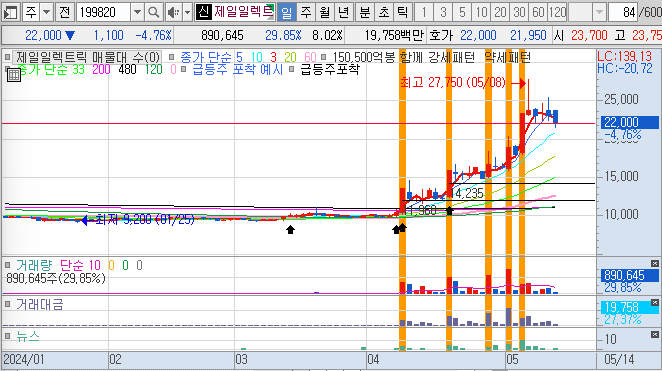Screen dimensions: 662x371
Task: Click the magnifier stock search icon
Action: coord(154,12)
